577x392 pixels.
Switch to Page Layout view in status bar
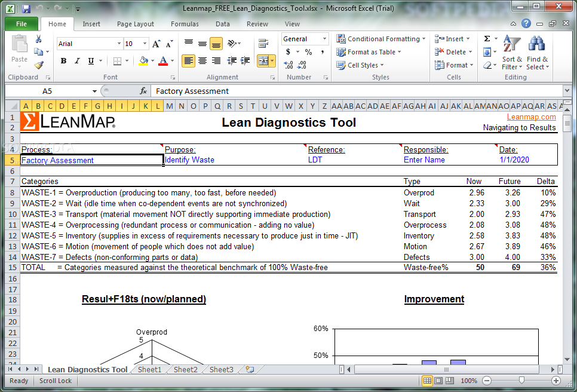(438, 381)
